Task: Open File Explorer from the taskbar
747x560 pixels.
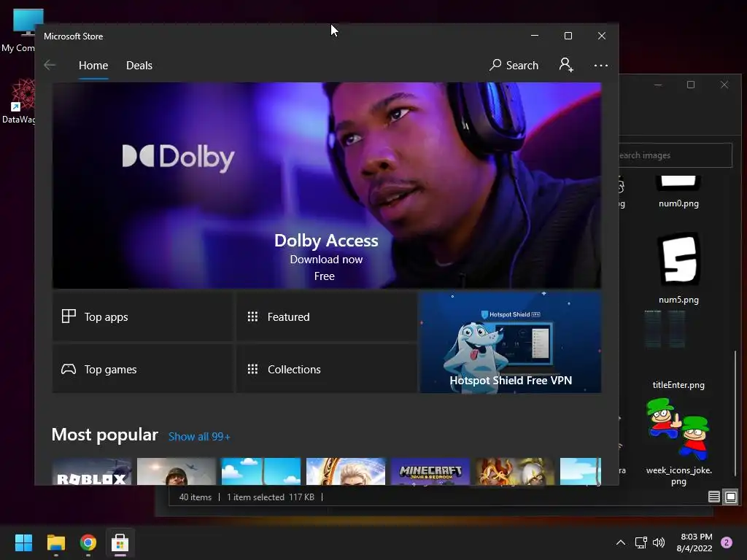Action: pyautogui.click(x=55, y=542)
